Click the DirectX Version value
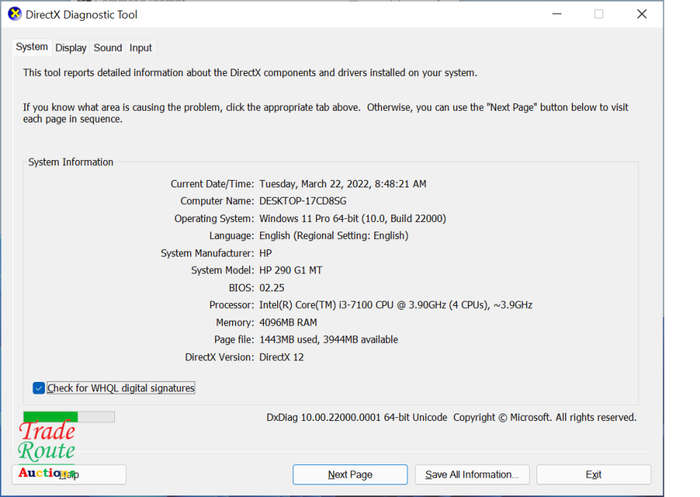The image size is (700, 497). 281,357
